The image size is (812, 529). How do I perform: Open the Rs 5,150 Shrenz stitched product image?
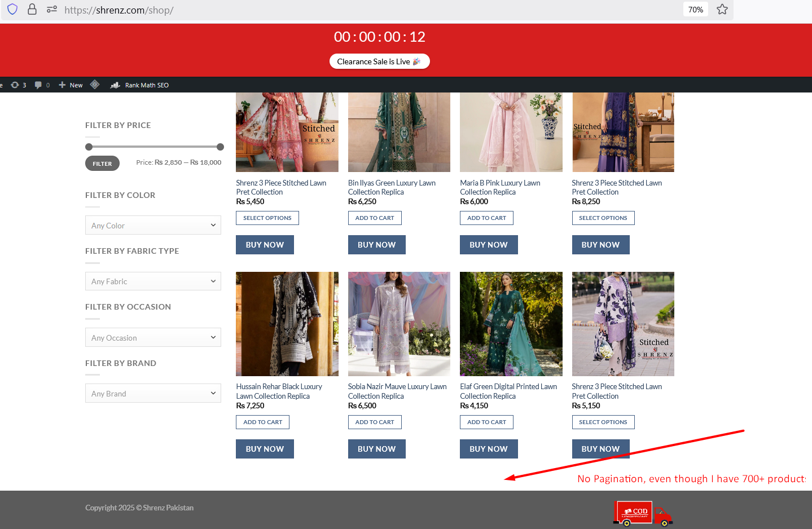tap(623, 324)
